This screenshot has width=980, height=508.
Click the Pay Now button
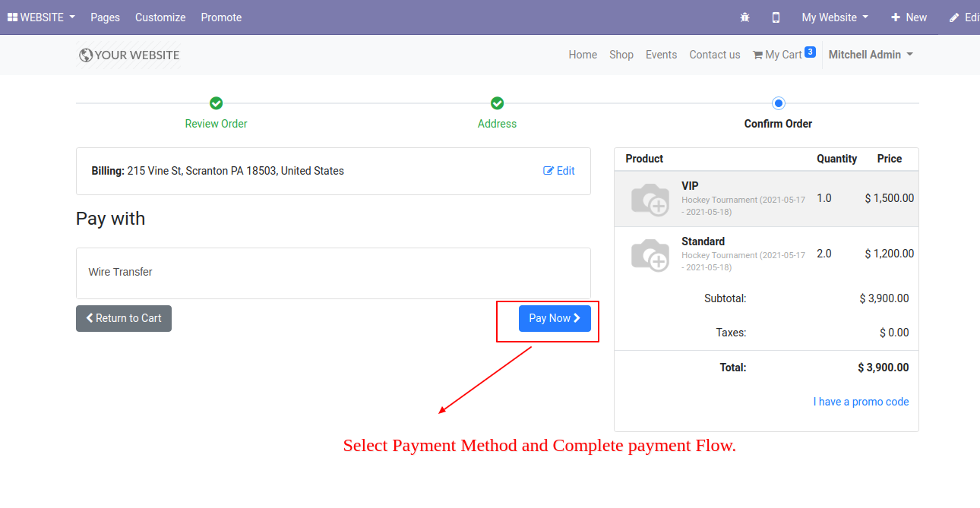click(555, 318)
